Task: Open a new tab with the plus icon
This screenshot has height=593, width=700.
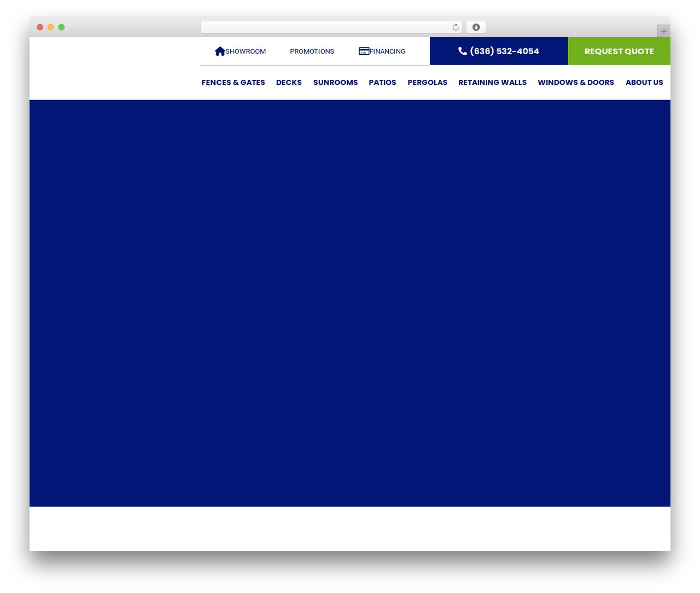Action: point(663,31)
